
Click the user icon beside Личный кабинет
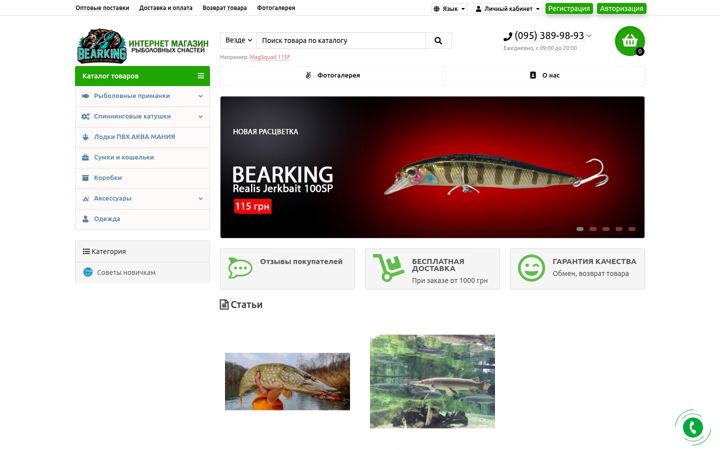478,9
